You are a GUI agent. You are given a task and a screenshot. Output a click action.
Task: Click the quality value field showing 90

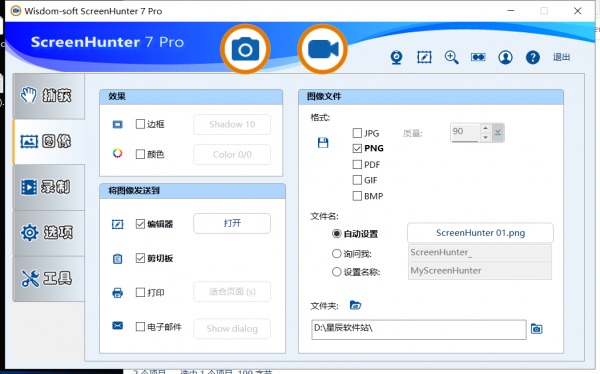pos(465,132)
